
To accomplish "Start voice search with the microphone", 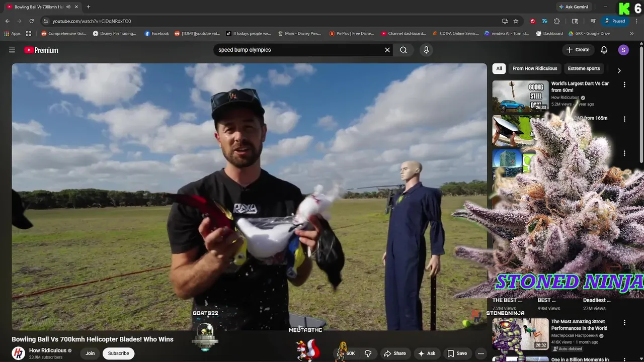I will (426, 50).
